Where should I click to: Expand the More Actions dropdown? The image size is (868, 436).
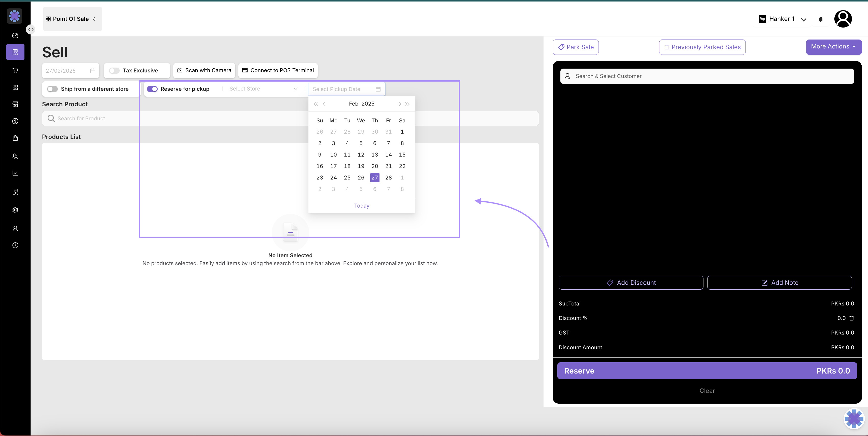click(833, 47)
